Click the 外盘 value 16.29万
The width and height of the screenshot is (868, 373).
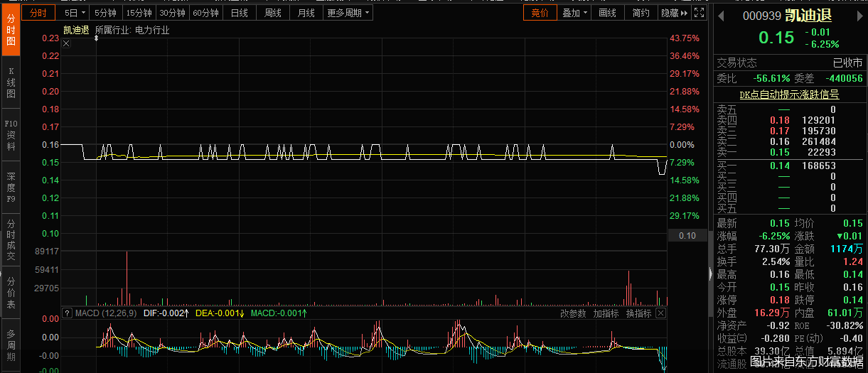click(772, 312)
